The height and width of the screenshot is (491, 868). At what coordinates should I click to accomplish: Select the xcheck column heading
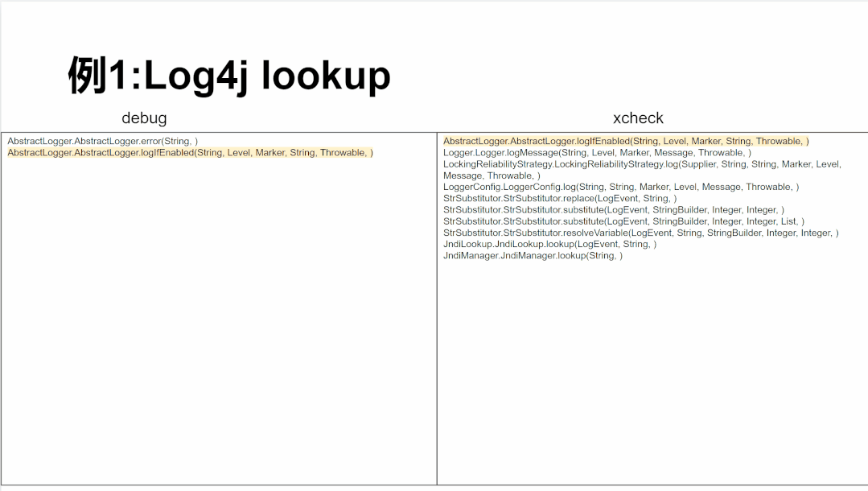[x=638, y=118]
